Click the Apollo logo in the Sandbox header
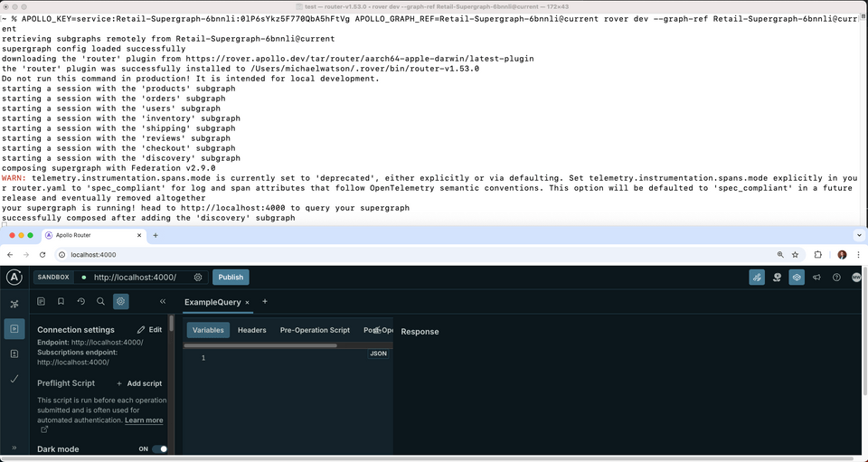The image size is (868, 462). (x=14, y=278)
